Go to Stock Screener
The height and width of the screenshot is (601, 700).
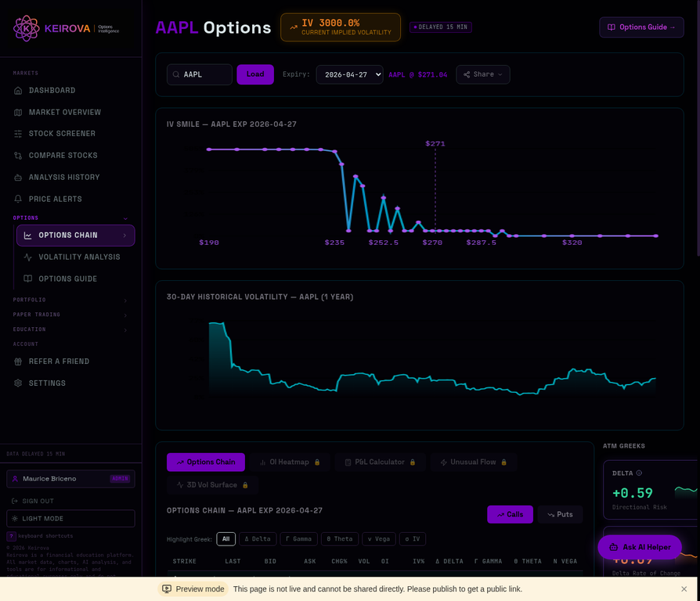[x=62, y=134]
